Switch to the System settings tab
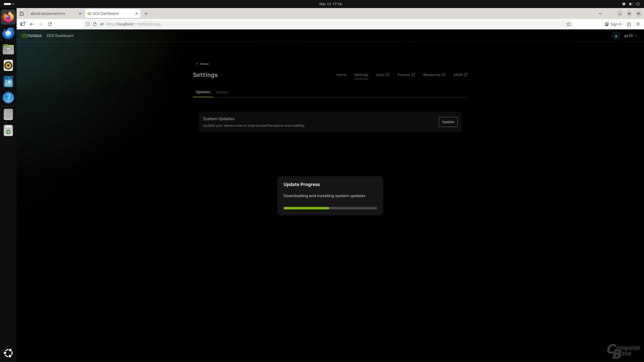Viewport: 644px width, 362px height. pos(222,92)
